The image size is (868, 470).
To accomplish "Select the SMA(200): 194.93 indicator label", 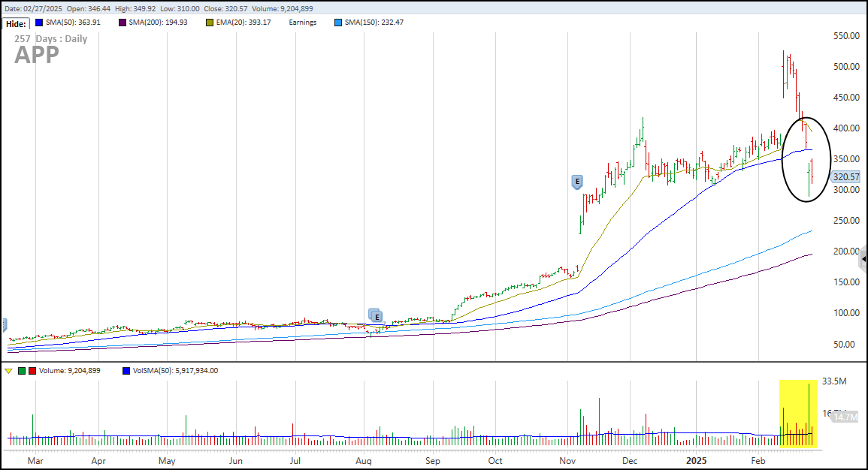I will tap(159, 23).
